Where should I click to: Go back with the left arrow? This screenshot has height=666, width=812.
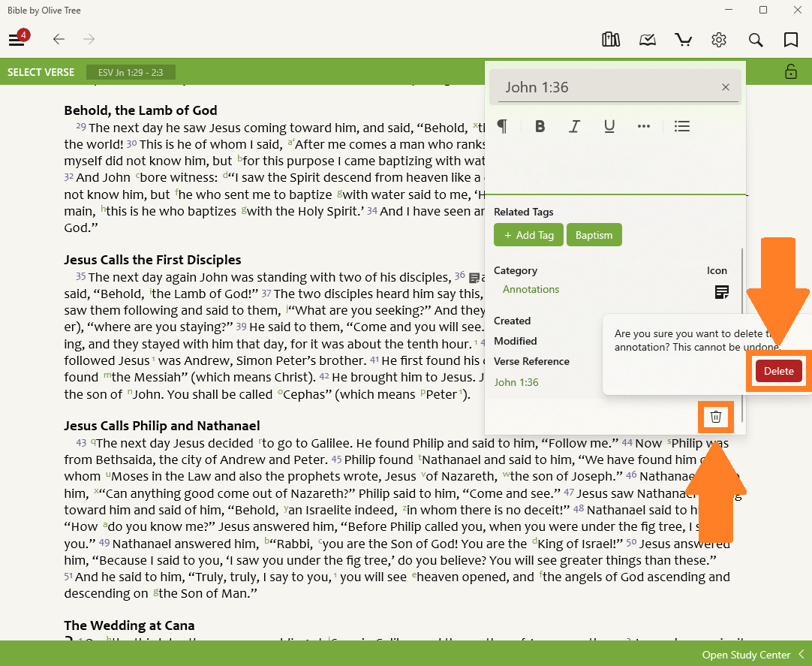(x=59, y=40)
